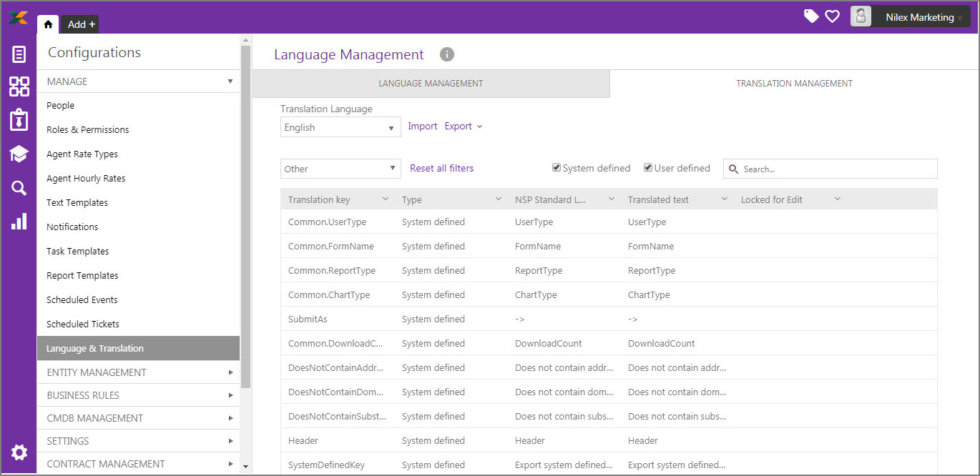Open Agent Hourly Rates menu item
Image resolution: width=980 pixels, height=476 pixels.
[x=86, y=178]
